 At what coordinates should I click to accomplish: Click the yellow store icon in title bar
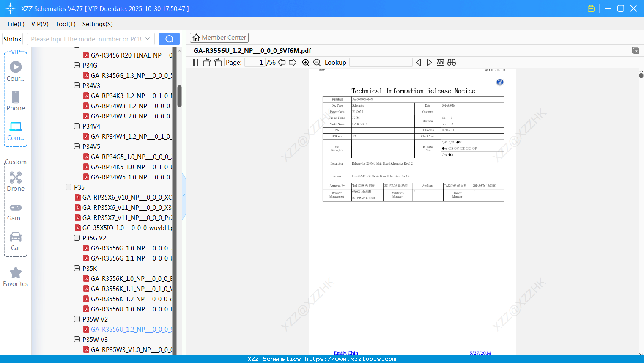pyautogui.click(x=591, y=8)
